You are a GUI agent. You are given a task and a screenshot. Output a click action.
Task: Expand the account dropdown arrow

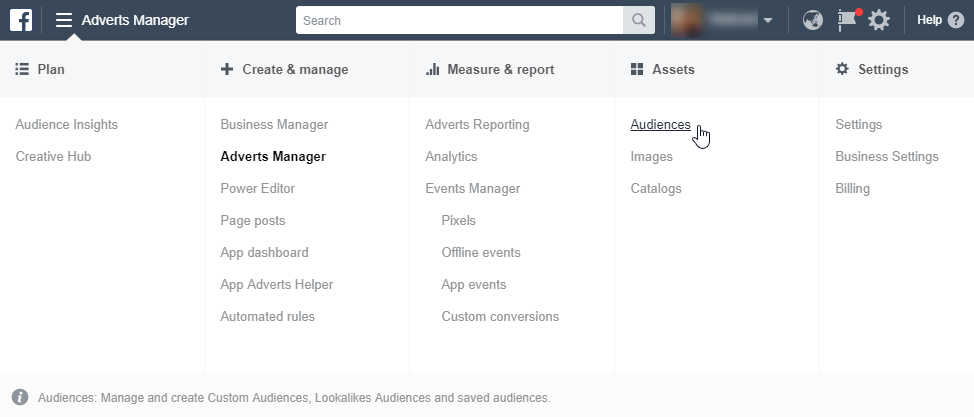coord(767,21)
